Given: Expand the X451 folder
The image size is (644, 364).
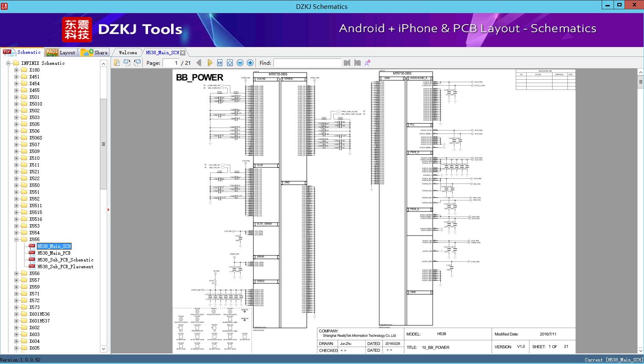Looking at the screenshot, I should (16, 77).
